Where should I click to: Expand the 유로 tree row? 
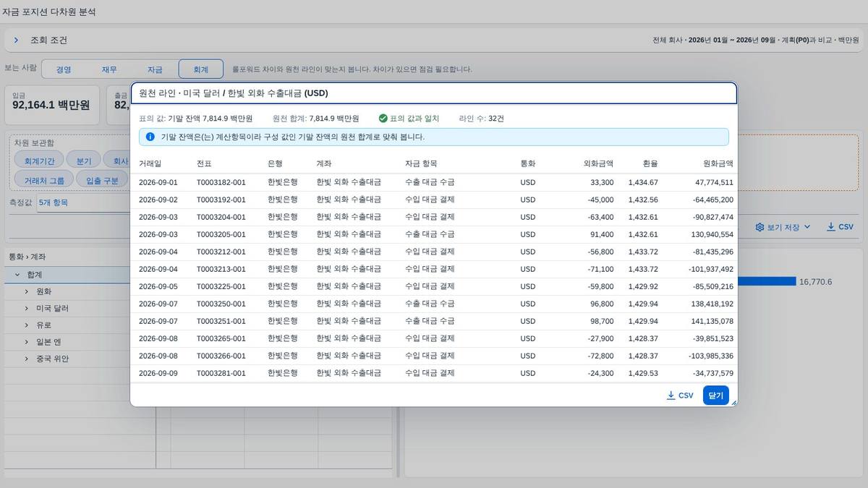click(27, 325)
